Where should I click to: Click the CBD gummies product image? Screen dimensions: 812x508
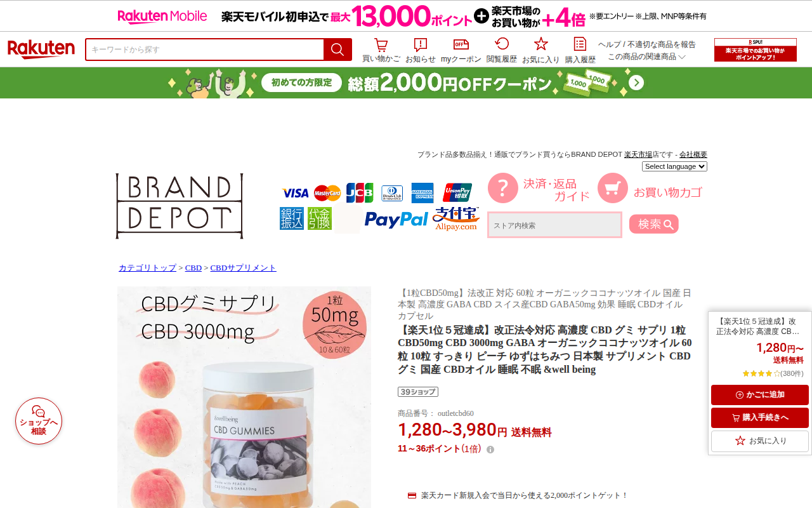coord(244,397)
